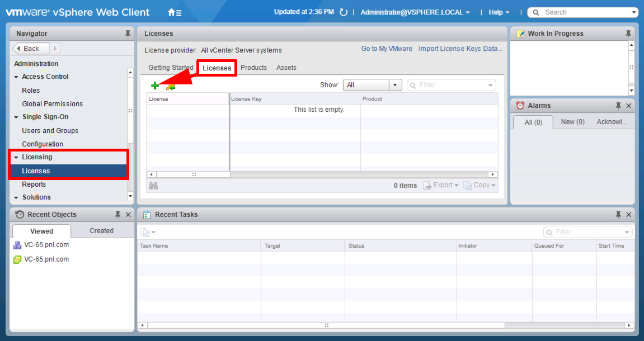Open the Show: All dropdown
The width and height of the screenshot is (644, 341).
click(372, 85)
